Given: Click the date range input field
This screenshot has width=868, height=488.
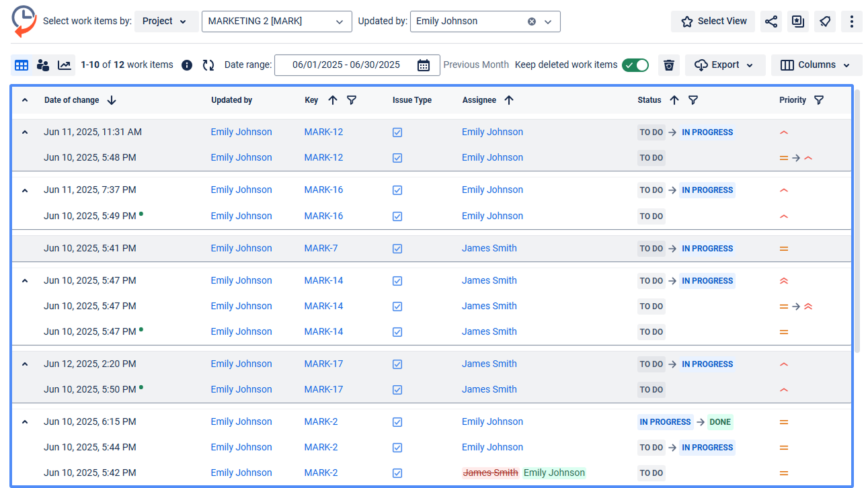Looking at the screenshot, I should [358, 65].
